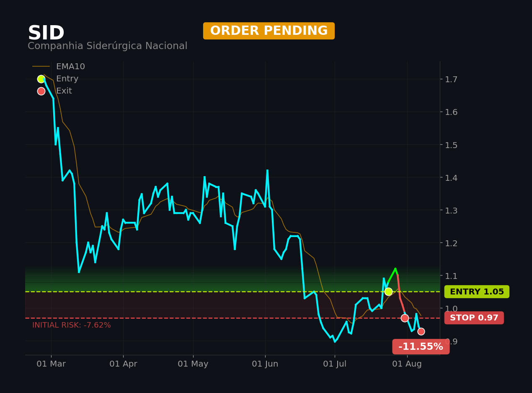Click the 1.3 price axis label
Viewport: 532px width, 393px height.
point(451,210)
